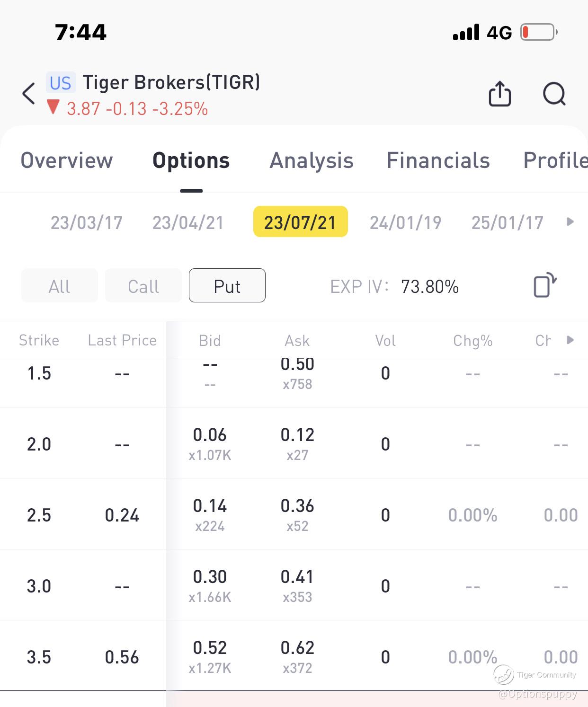Open the Analysis tab
This screenshot has width=588, height=707.
(x=312, y=160)
